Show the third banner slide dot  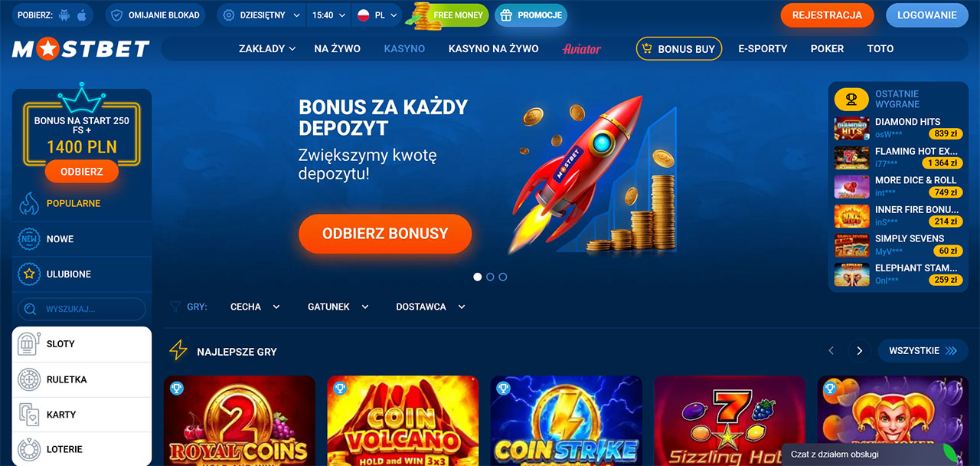503,277
